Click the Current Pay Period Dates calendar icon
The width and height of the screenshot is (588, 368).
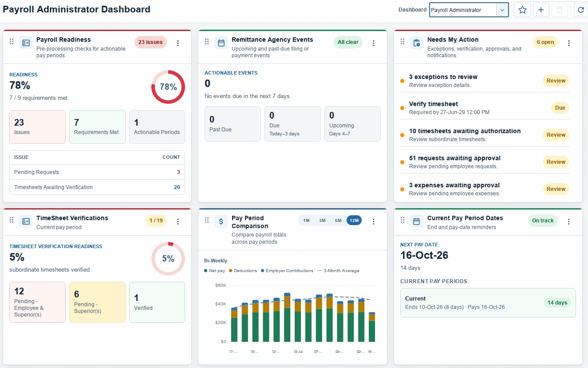(x=417, y=221)
